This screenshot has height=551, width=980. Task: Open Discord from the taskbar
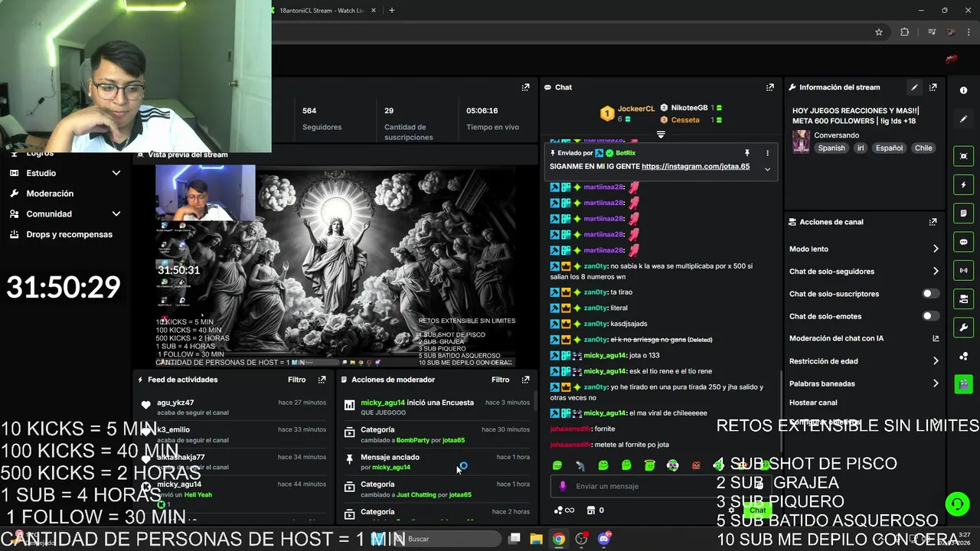click(x=603, y=539)
